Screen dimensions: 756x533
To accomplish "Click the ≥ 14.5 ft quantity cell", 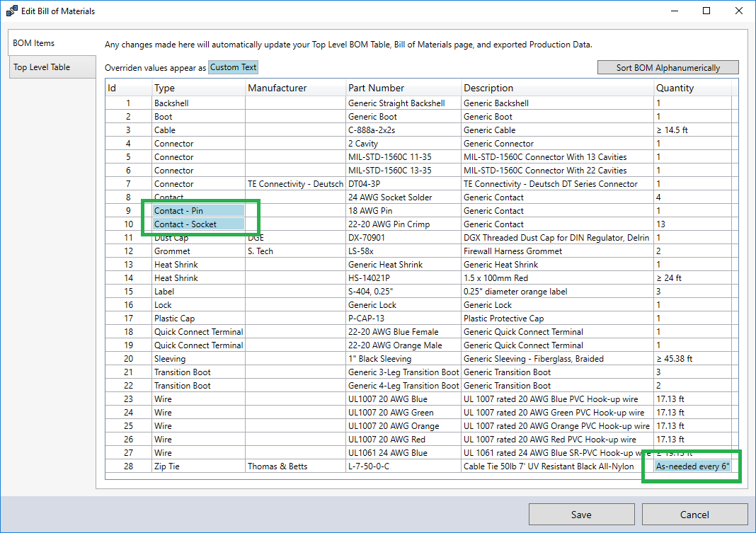I will [x=692, y=130].
